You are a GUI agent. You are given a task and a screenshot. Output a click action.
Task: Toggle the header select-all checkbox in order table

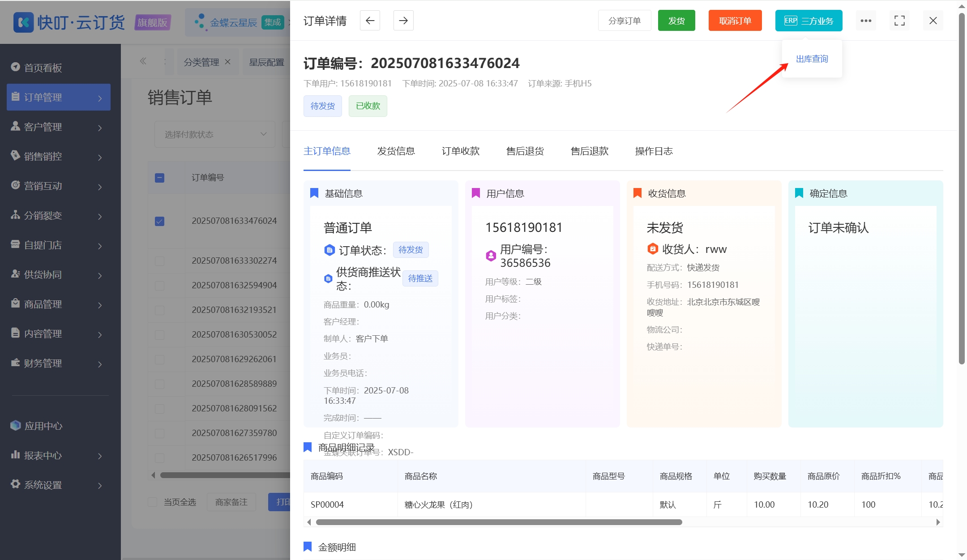[x=159, y=178]
